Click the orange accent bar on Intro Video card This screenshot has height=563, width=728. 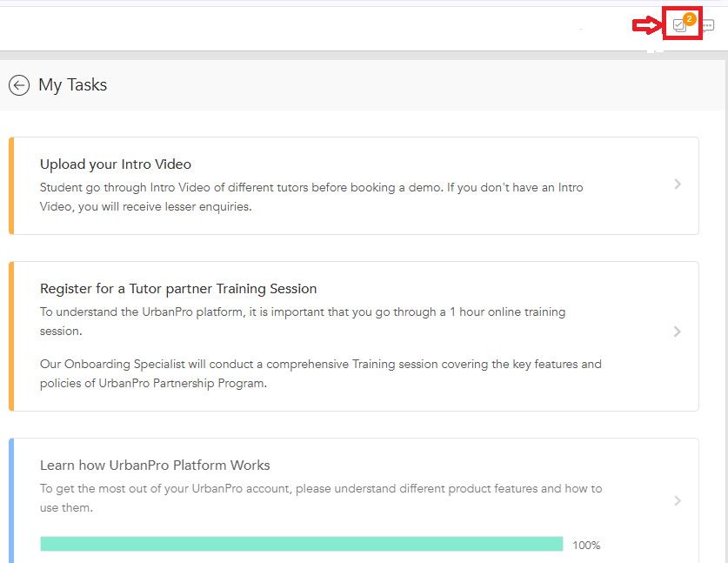(x=11, y=185)
